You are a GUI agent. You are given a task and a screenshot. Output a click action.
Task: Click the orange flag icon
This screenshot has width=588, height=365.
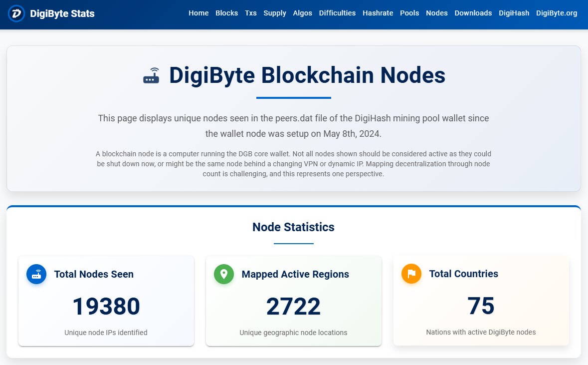[x=411, y=273]
